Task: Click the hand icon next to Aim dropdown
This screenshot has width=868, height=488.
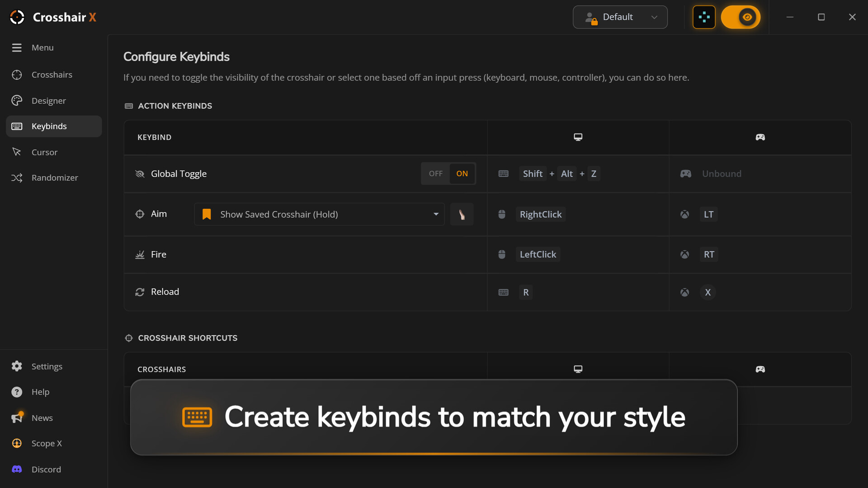Action: pos(462,214)
